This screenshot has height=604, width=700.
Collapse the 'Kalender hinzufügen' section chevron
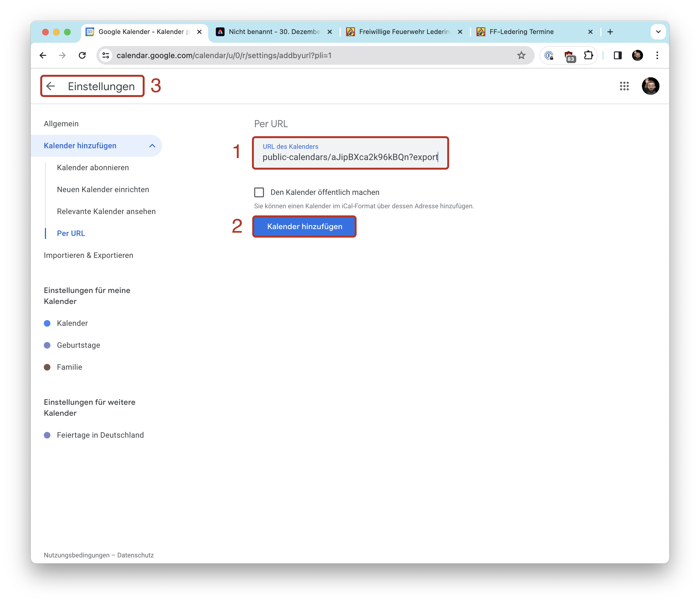click(x=152, y=146)
